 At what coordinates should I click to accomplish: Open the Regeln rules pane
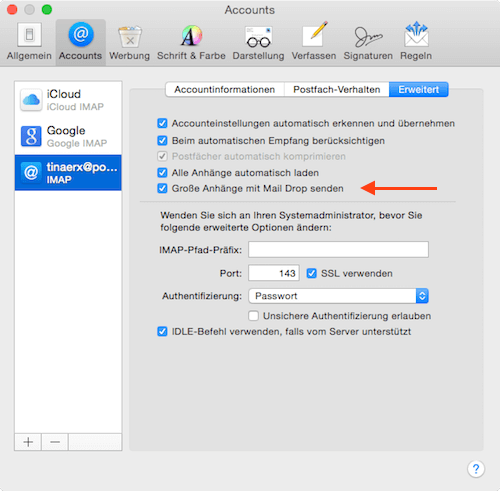pos(416,42)
